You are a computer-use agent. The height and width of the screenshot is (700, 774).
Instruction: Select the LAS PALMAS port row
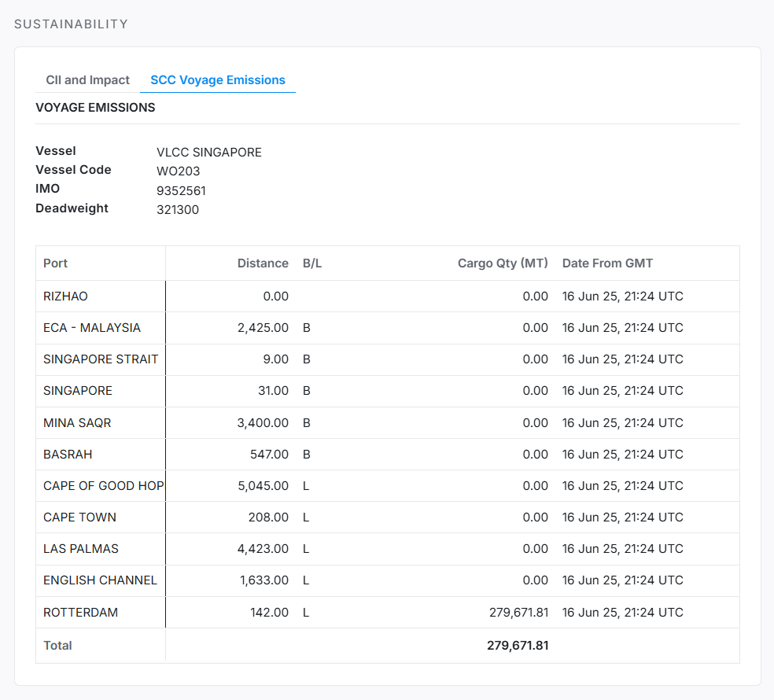81,549
